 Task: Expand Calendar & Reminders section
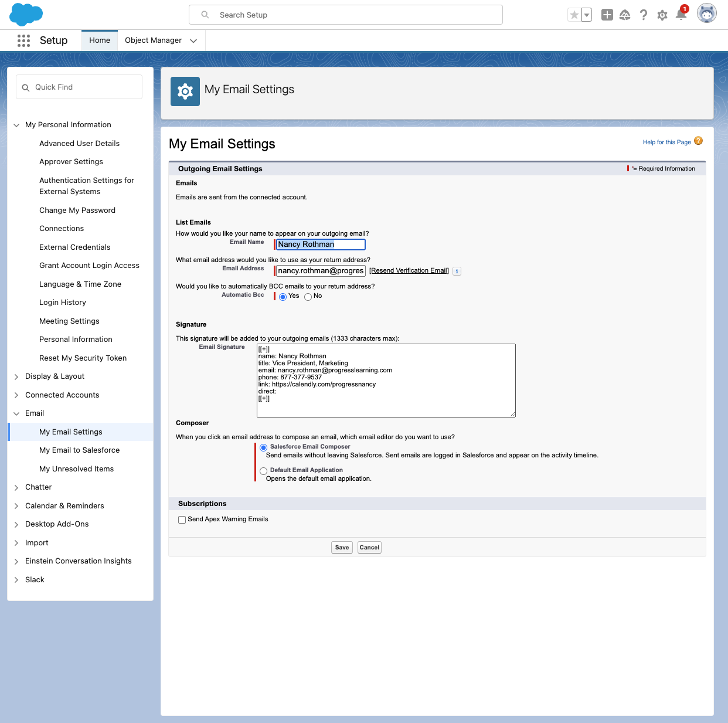tap(16, 506)
